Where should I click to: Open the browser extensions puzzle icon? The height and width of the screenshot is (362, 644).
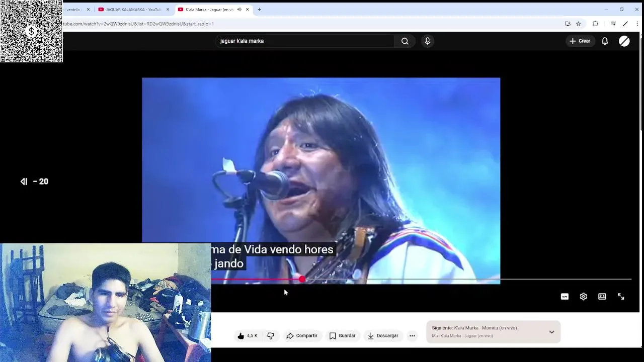pos(595,24)
